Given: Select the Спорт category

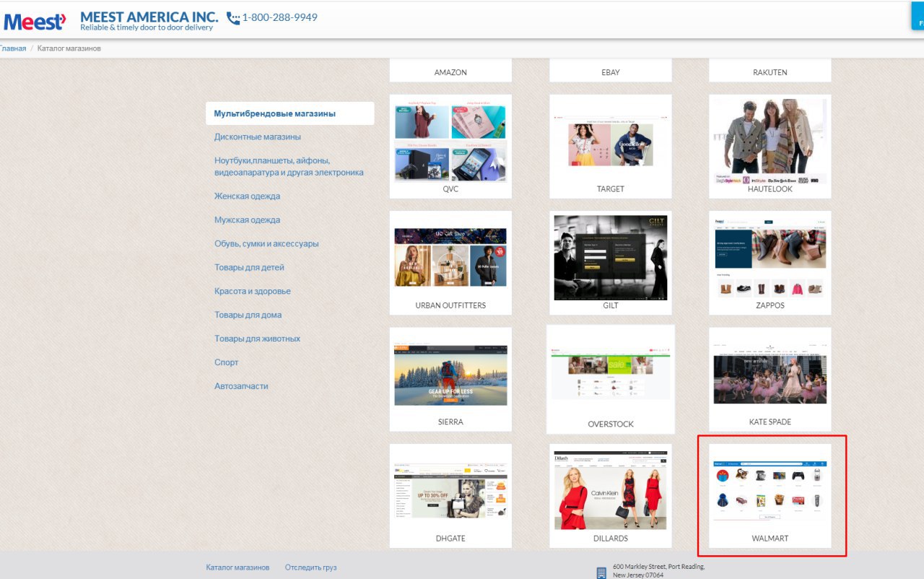Looking at the screenshot, I should [226, 362].
